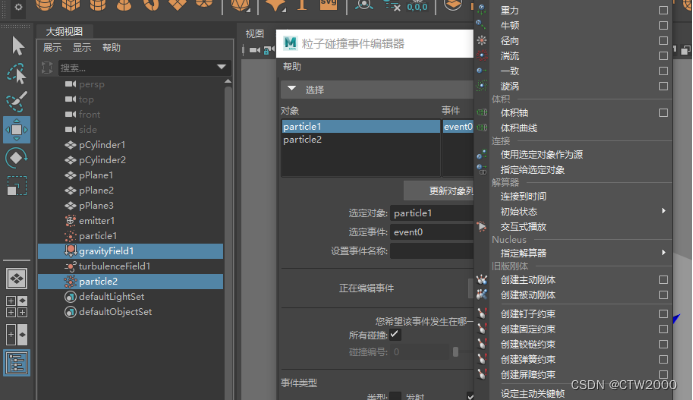Open options box for 体积轴

coord(663,113)
